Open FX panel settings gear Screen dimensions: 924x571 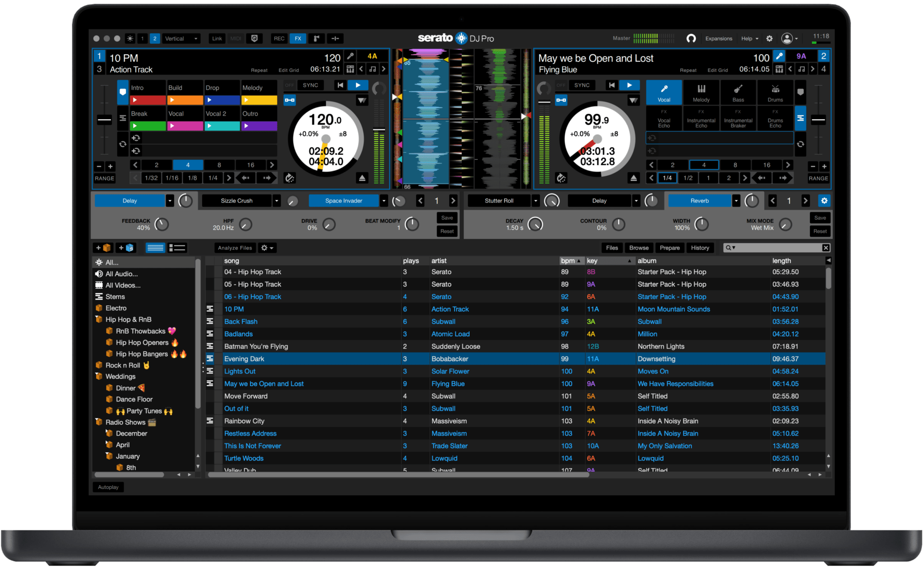click(824, 201)
